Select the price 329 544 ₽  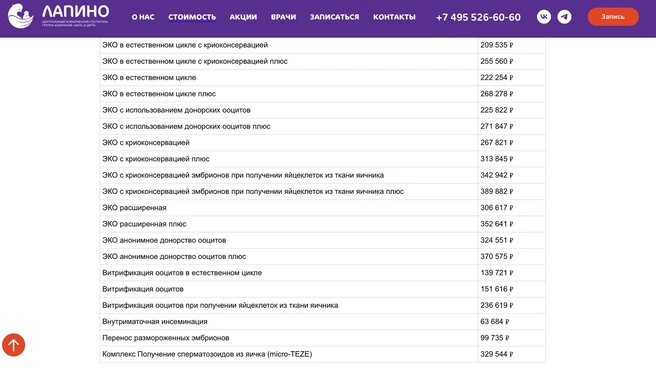coord(497,354)
